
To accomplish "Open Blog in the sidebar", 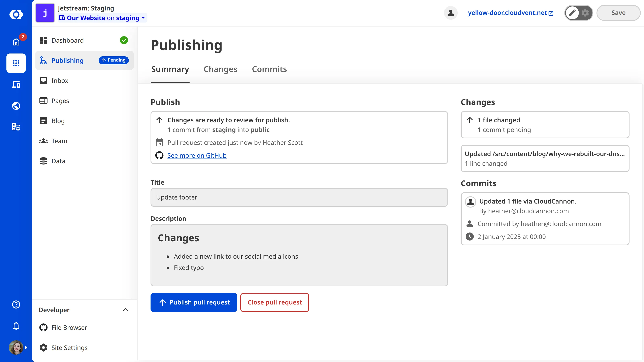I will pyautogui.click(x=85, y=121).
